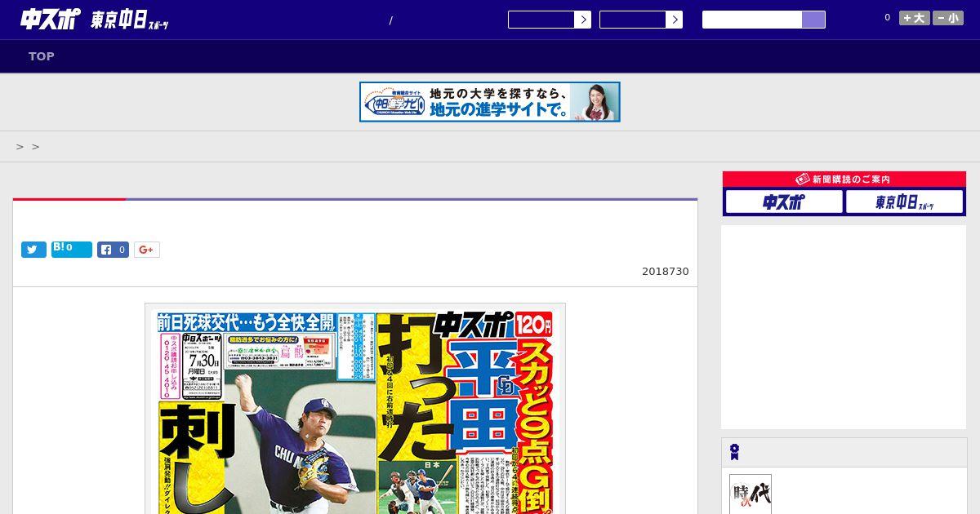The width and height of the screenshot is (980, 514).
Task: Increase font size with +大 button
Action: coord(914,18)
